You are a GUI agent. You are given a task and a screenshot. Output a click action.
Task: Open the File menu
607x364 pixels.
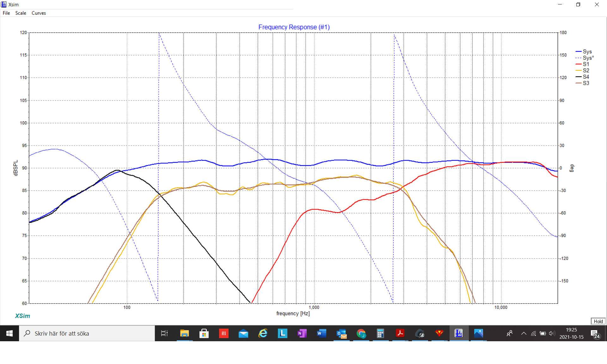(6, 13)
